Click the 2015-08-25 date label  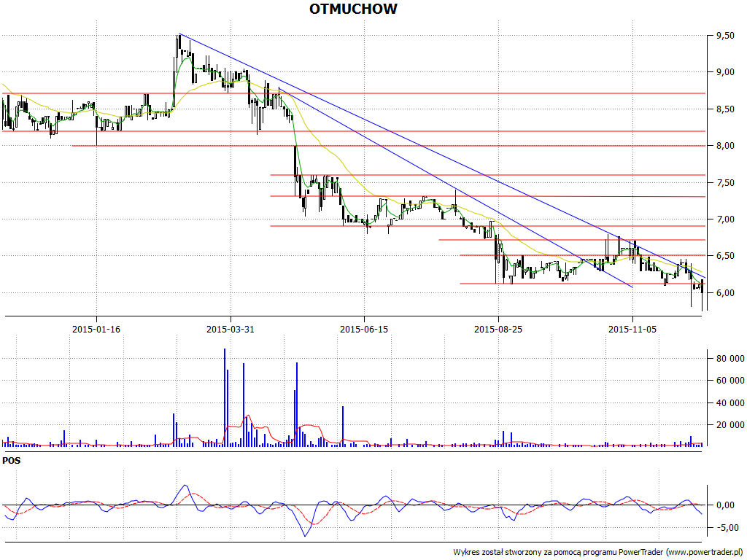498,329
